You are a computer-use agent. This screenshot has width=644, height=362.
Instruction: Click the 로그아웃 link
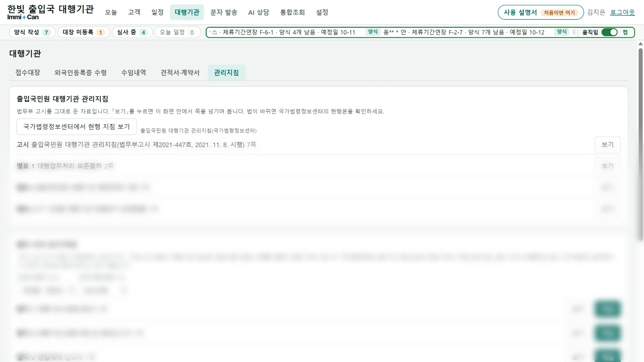coord(622,12)
